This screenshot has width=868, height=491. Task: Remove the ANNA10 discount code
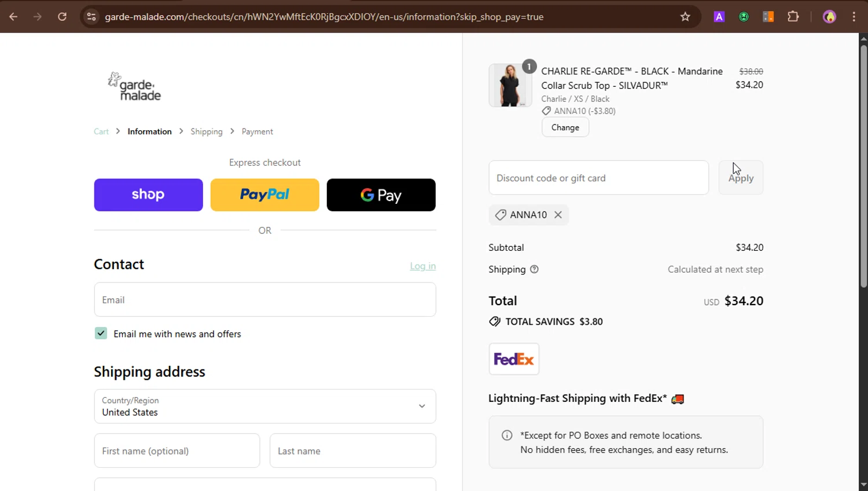click(558, 215)
